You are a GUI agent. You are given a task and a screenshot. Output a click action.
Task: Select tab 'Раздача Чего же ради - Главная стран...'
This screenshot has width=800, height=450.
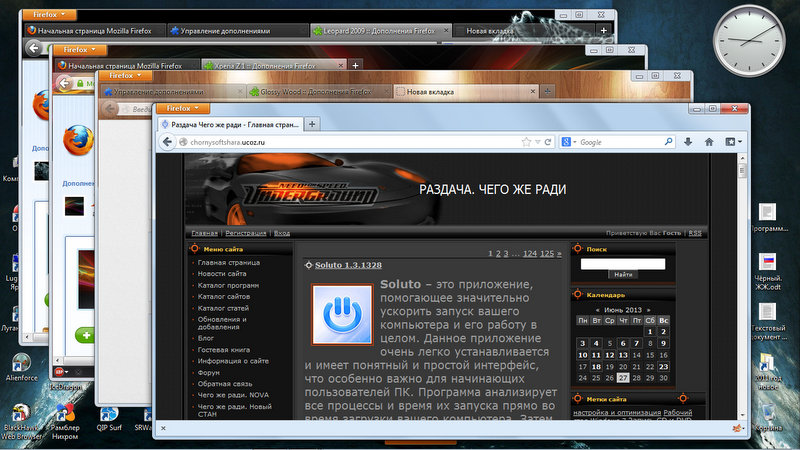pyautogui.click(x=230, y=124)
